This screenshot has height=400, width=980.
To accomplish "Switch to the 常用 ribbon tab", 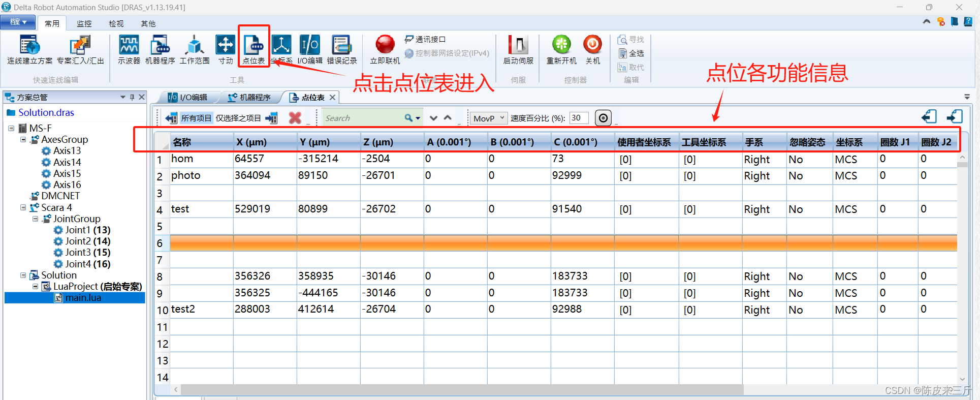I will click(52, 23).
